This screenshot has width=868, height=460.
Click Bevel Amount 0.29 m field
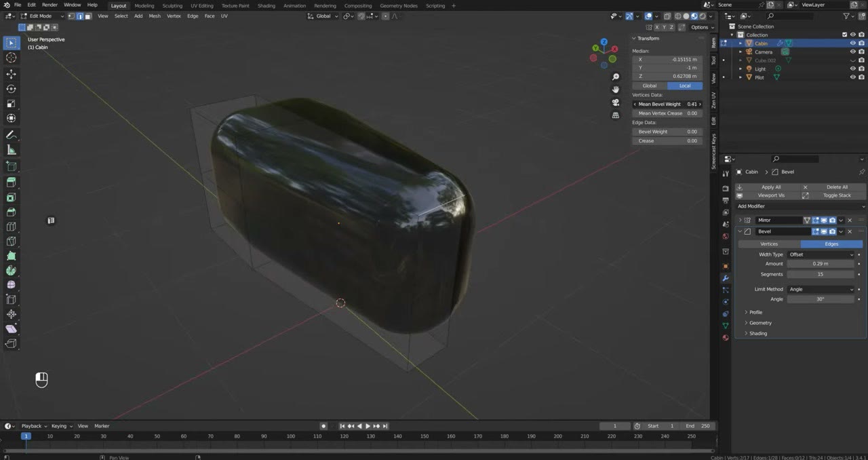coord(821,263)
